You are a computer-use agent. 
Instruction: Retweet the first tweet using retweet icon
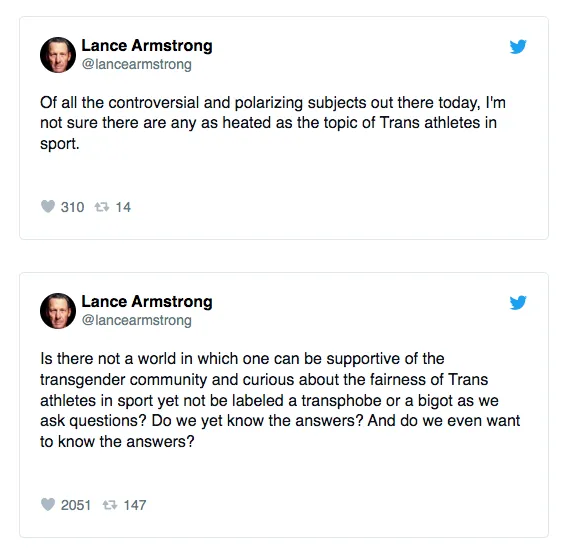(x=102, y=207)
